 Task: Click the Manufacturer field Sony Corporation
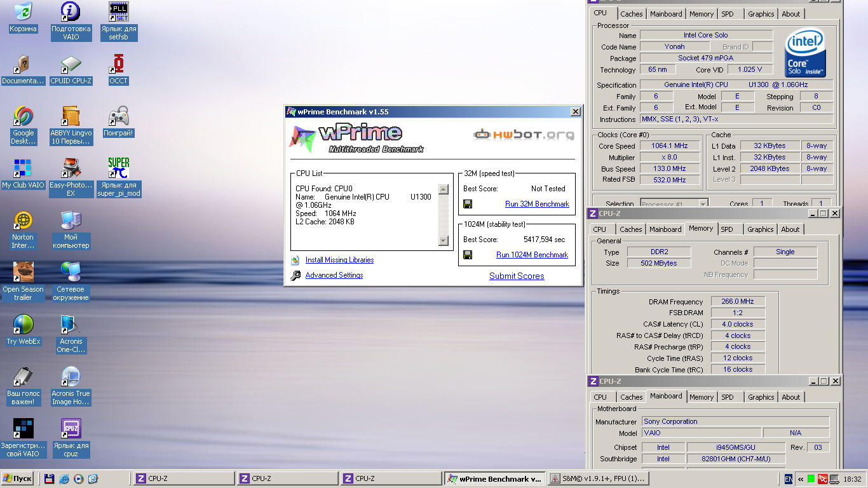coord(736,421)
